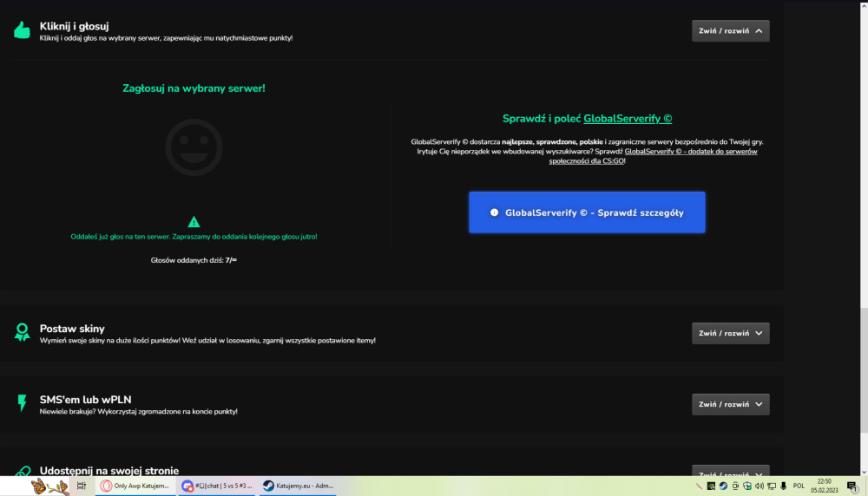Switch to the Opera Only Awp Katujemy window
The width and height of the screenshot is (868, 496).
click(x=135, y=486)
